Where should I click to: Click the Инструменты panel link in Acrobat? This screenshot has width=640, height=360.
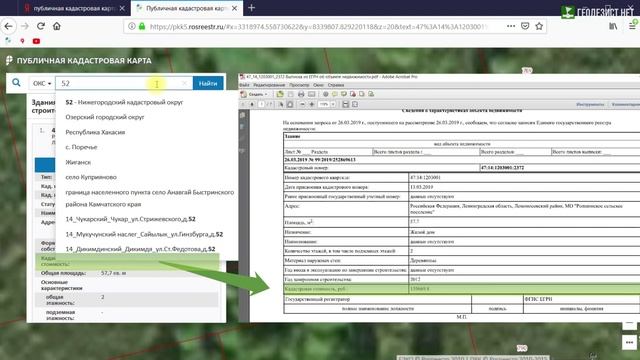590,104
